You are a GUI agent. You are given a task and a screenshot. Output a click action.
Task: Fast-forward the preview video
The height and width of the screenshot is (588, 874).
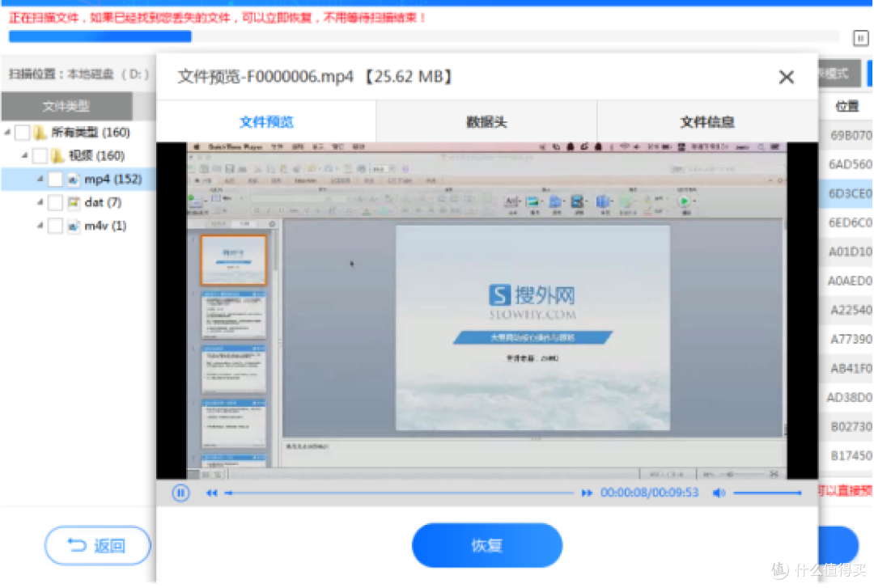coord(587,493)
